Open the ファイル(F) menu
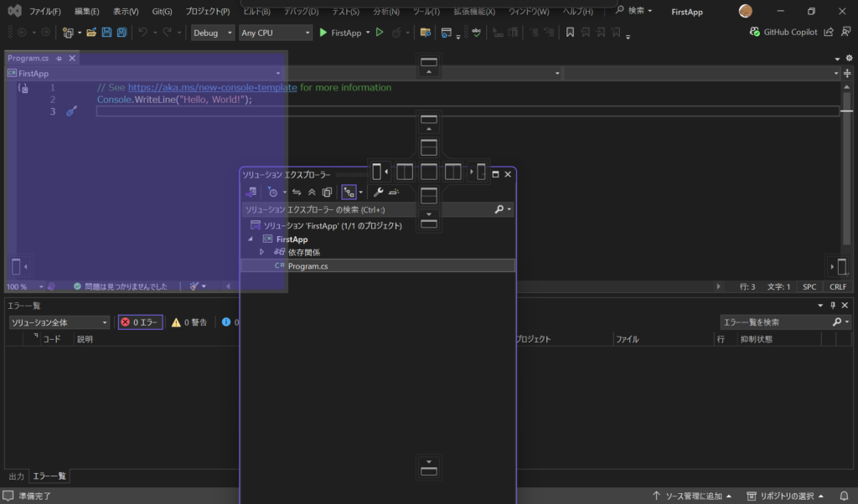Image resolution: width=858 pixels, height=504 pixels. (45, 11)
